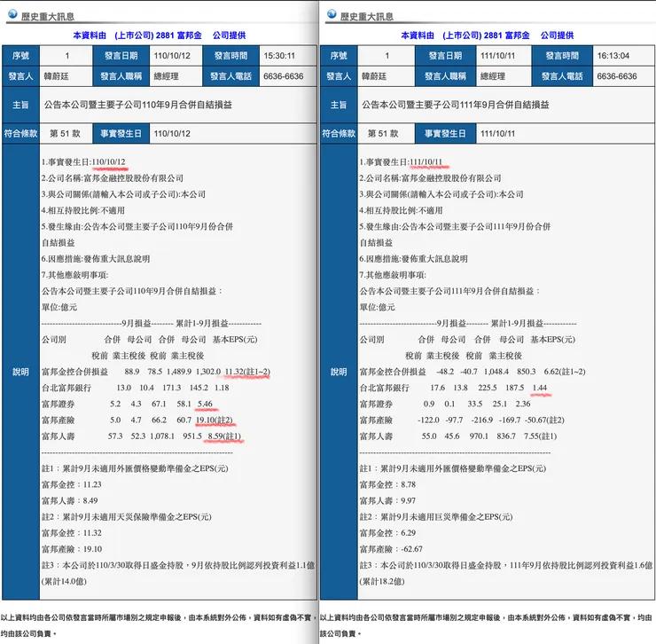
Task: Click right note line 富邦金控：8.78
Action: [387, 484]
